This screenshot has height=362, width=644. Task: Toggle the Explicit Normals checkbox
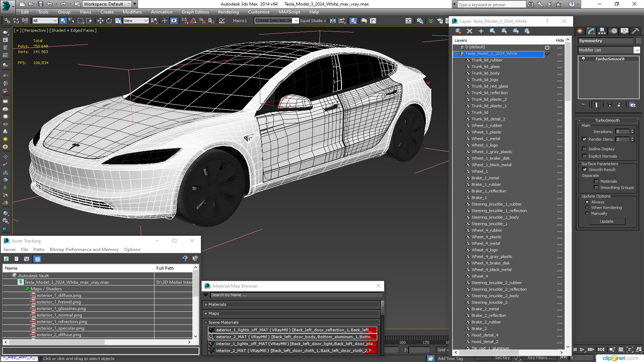coord(584,156)
